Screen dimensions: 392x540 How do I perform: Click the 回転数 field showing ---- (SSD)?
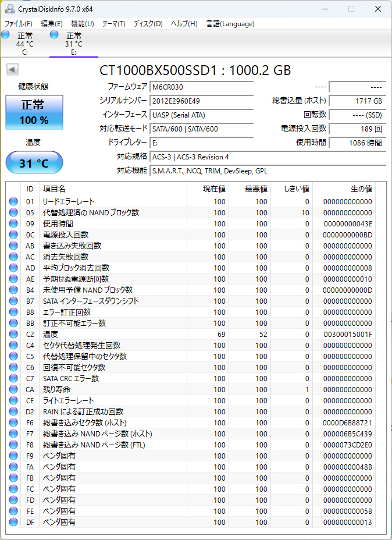[357, 115]
